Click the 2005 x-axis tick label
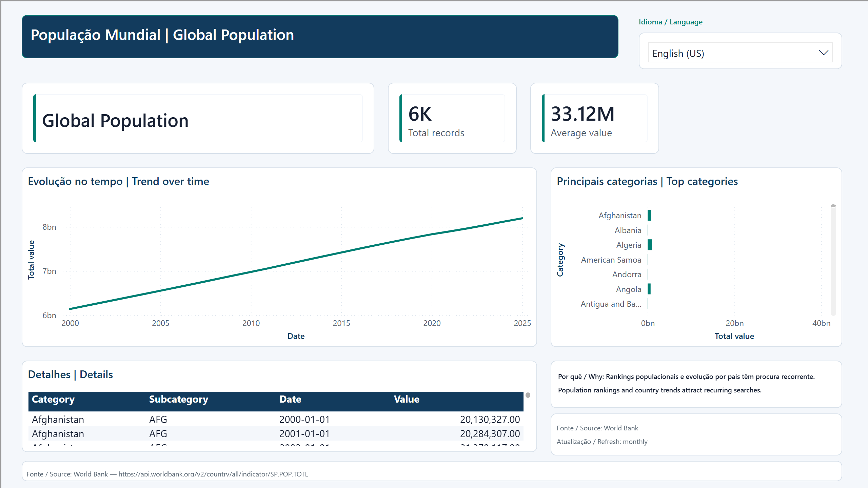 coord(160,323)
